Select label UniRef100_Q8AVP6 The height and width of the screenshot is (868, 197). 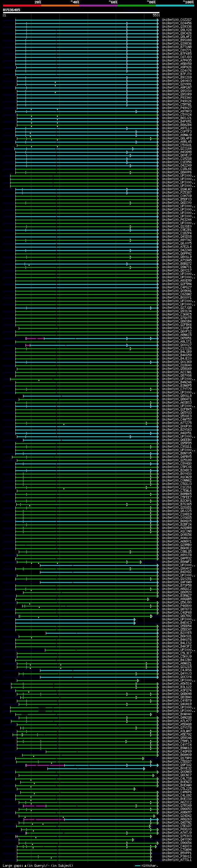pyautogui.click(x=177, y=172)
